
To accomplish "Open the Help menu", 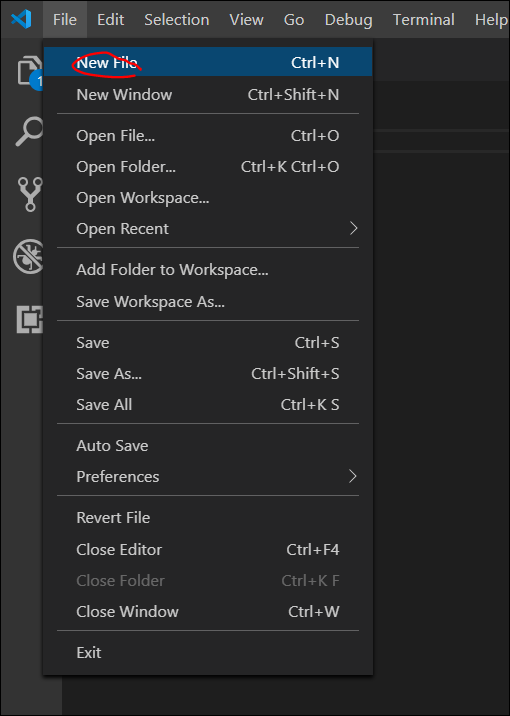I will (x=491, y=20).
